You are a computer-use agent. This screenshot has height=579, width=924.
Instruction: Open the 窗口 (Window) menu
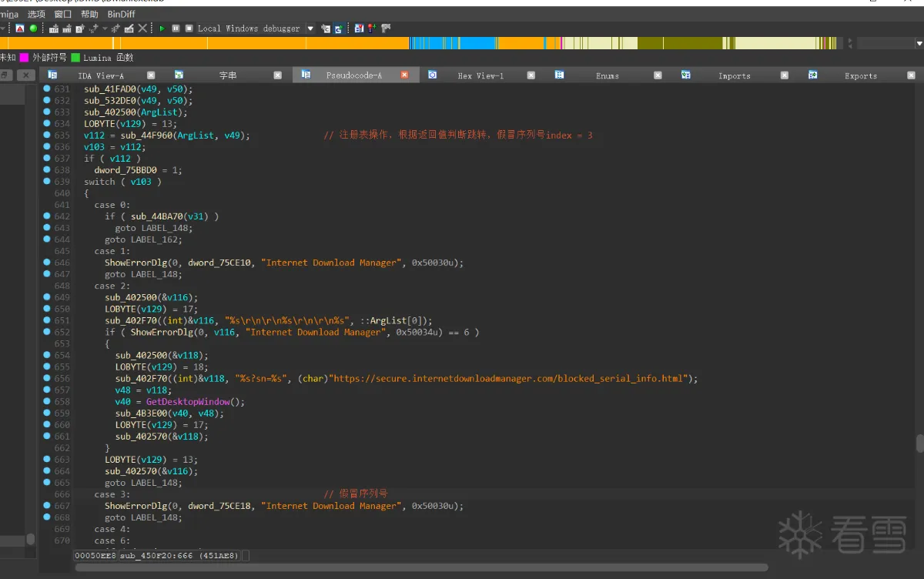(x=63, y=14)
